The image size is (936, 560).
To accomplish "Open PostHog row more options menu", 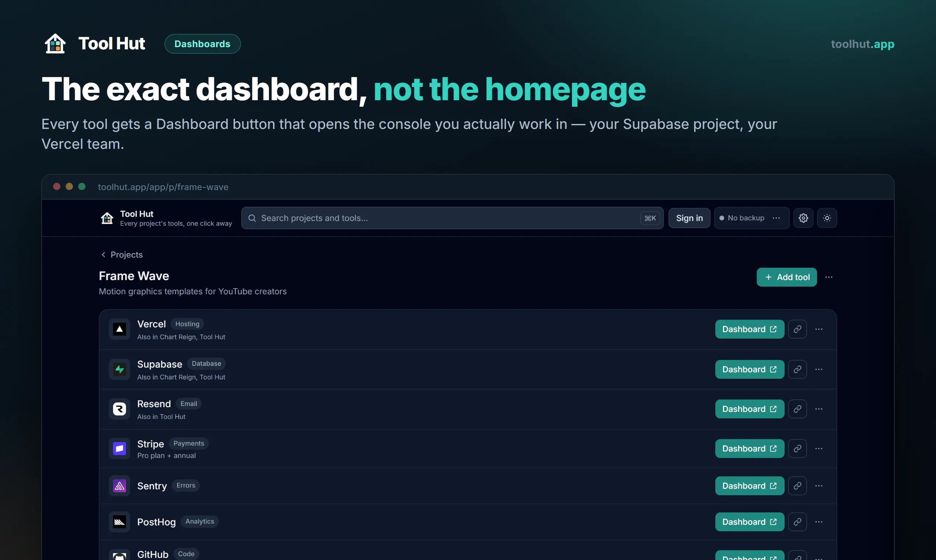I will click(818, 522).
